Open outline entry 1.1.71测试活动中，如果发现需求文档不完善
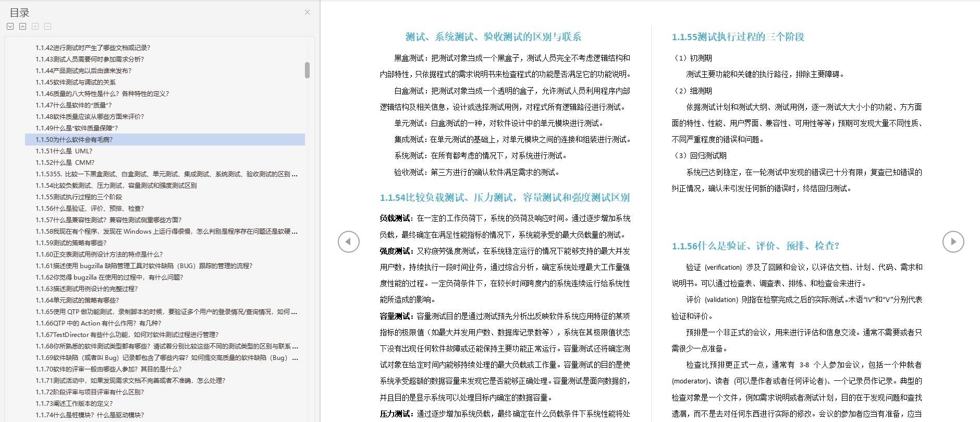Screen dimensions: 980x422 click(x=130, y=380)
